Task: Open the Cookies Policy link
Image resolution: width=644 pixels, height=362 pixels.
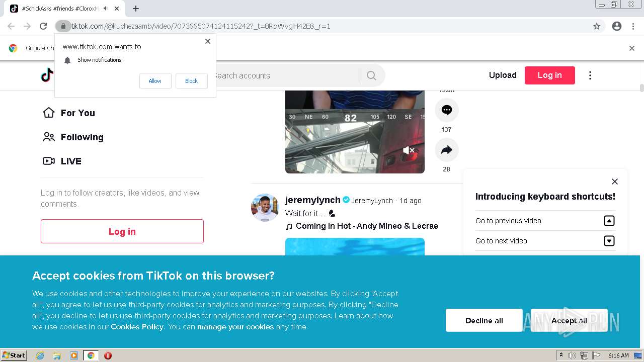Action: (x=137, y=327)
